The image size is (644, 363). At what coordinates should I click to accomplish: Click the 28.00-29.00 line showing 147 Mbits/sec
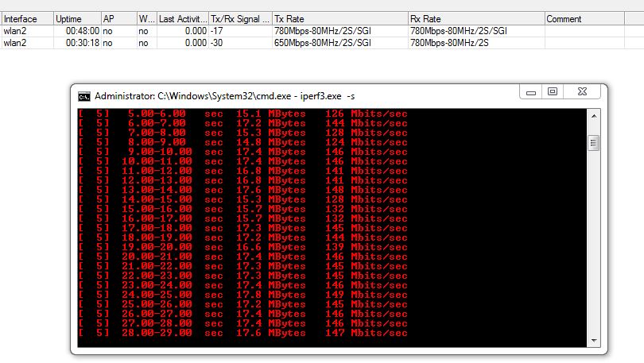(243, 333)
